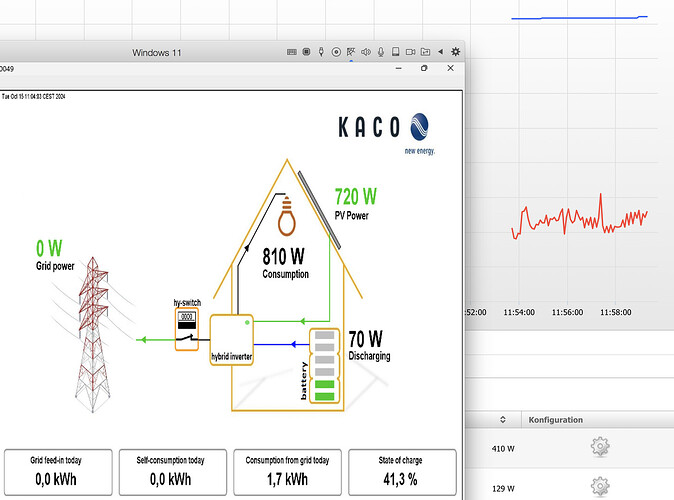Image resolution: width=674 pixels, height=500 pixels.
Task: Select the 410 W table cell
Action: 503,448
